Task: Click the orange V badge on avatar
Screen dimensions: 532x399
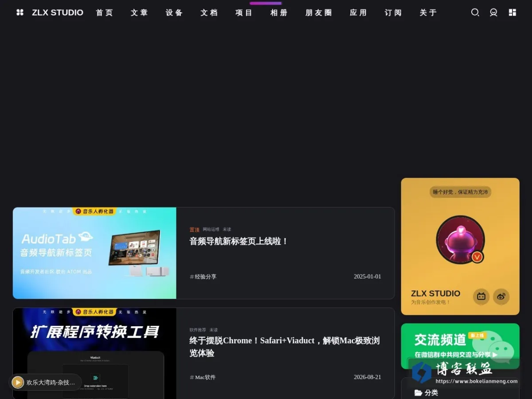Action: 477,256
